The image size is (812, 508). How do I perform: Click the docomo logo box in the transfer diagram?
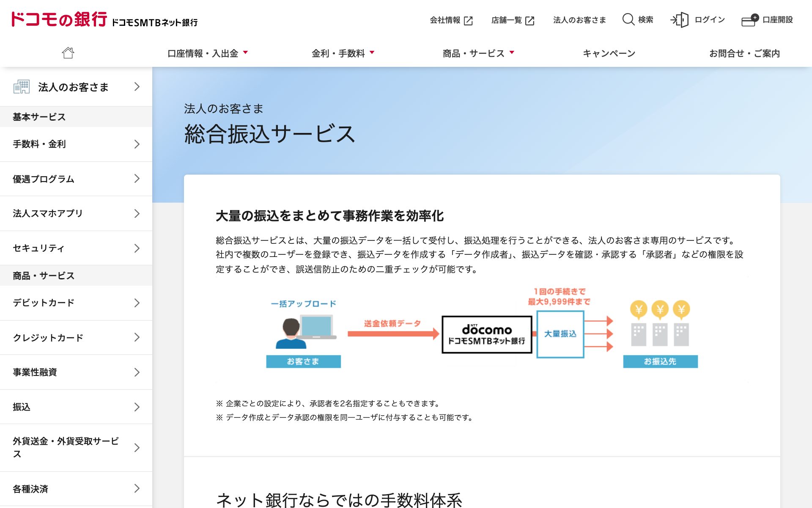(487, 334)
